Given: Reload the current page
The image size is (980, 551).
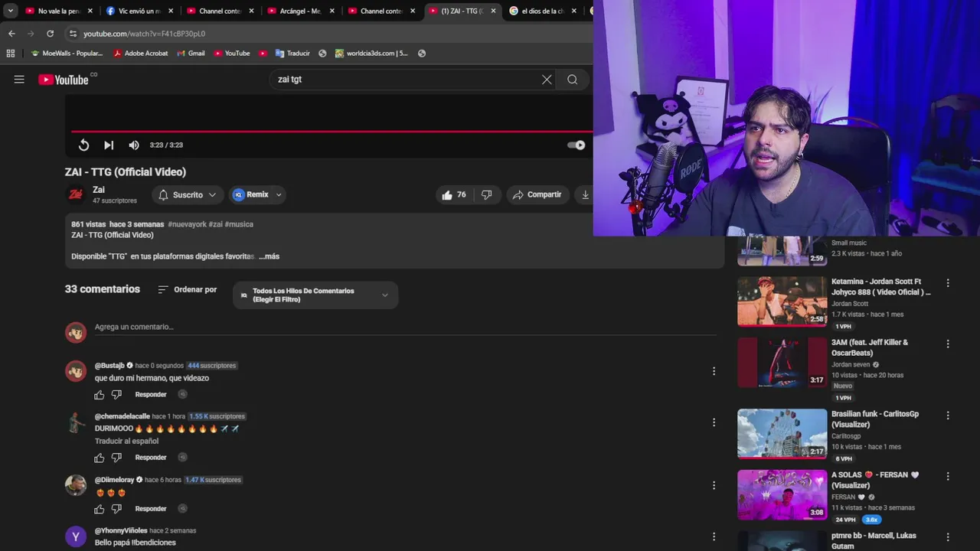Looking at the screenshot, I should coord(50,34).
